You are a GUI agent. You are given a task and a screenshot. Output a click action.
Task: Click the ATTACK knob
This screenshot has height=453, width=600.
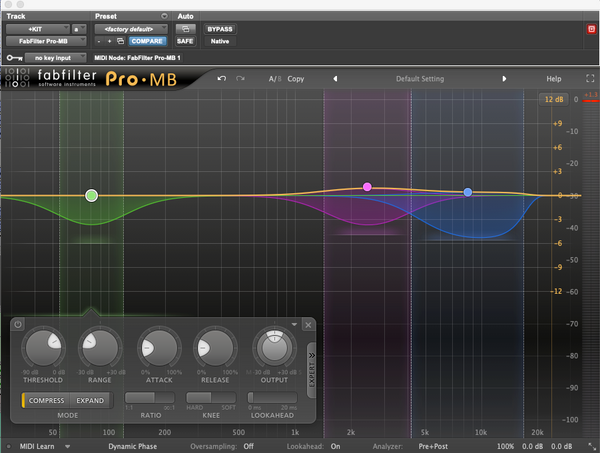point(159,348)
